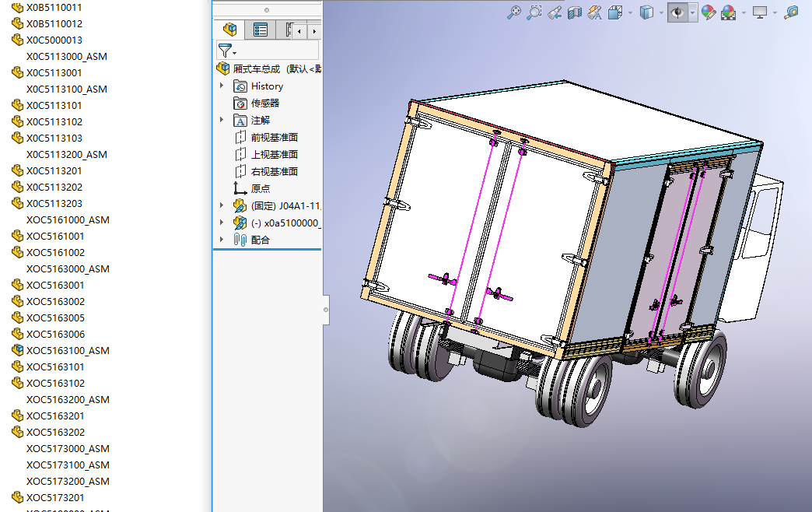Click the left tab scroll arrow

click(x=299, y=32)
